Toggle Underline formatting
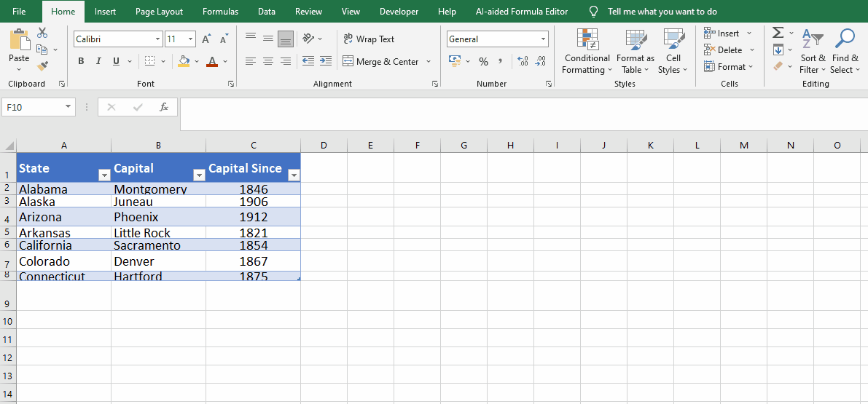 coord(117,61)
